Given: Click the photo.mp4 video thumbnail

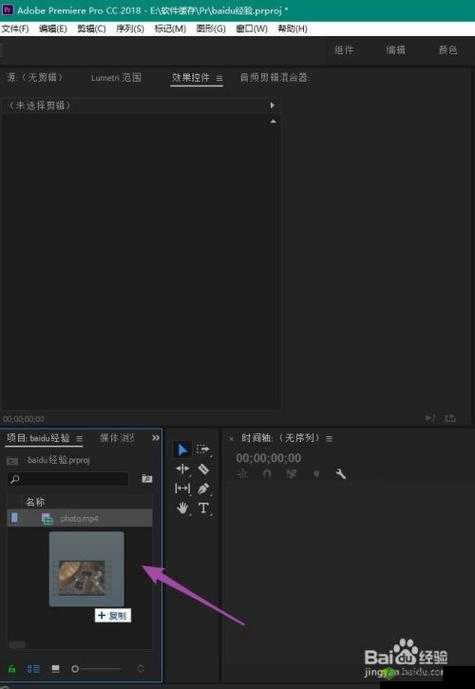Looking at the screenshot, I should pyautogui.click(x=82, y=577).
